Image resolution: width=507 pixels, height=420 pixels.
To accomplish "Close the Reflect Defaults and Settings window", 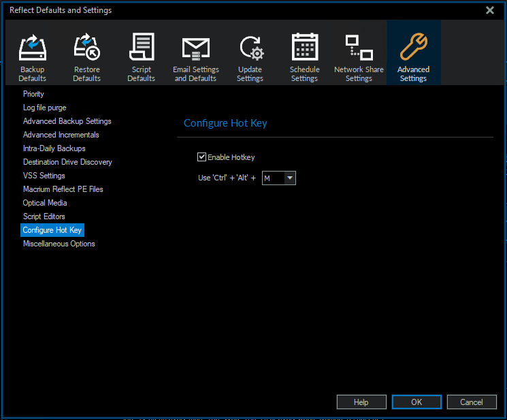I will (490, 10).
